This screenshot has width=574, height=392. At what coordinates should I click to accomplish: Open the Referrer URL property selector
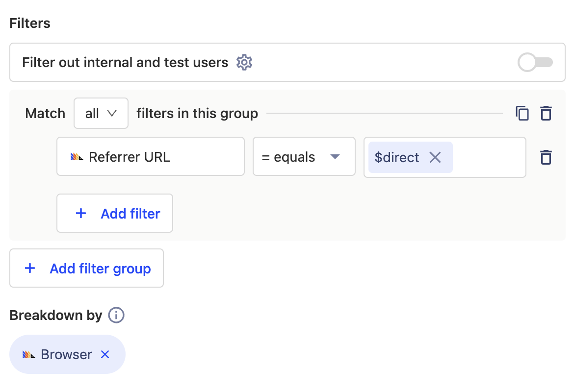tap(150, 156)
